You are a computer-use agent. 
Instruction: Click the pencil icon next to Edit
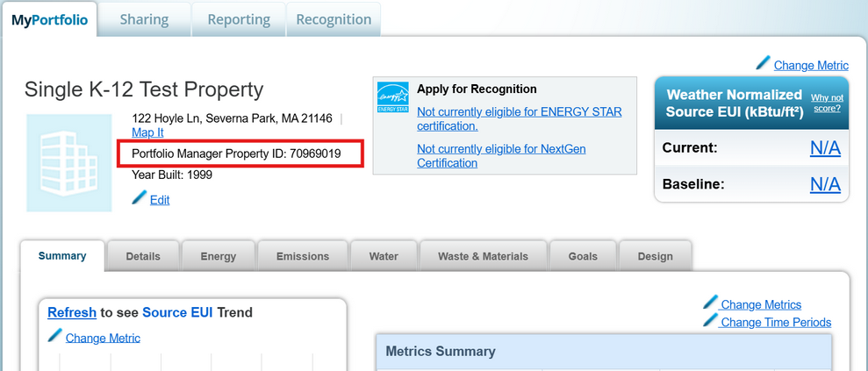(x=140, y=197)
